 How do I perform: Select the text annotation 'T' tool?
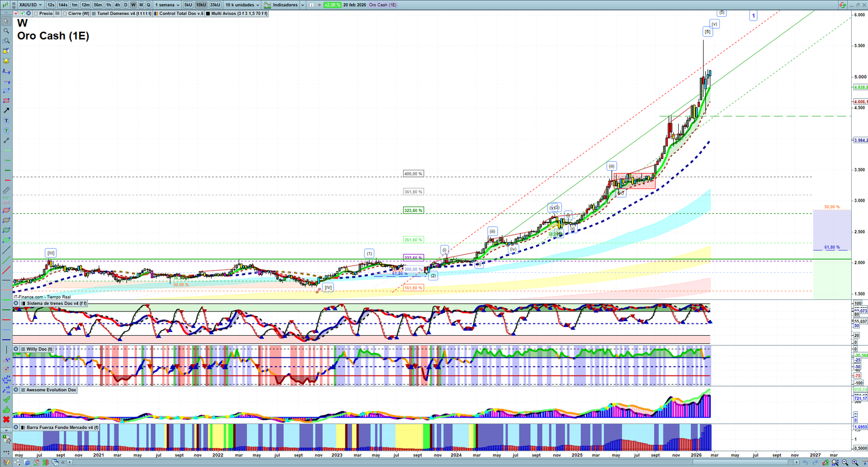point(6,120)
